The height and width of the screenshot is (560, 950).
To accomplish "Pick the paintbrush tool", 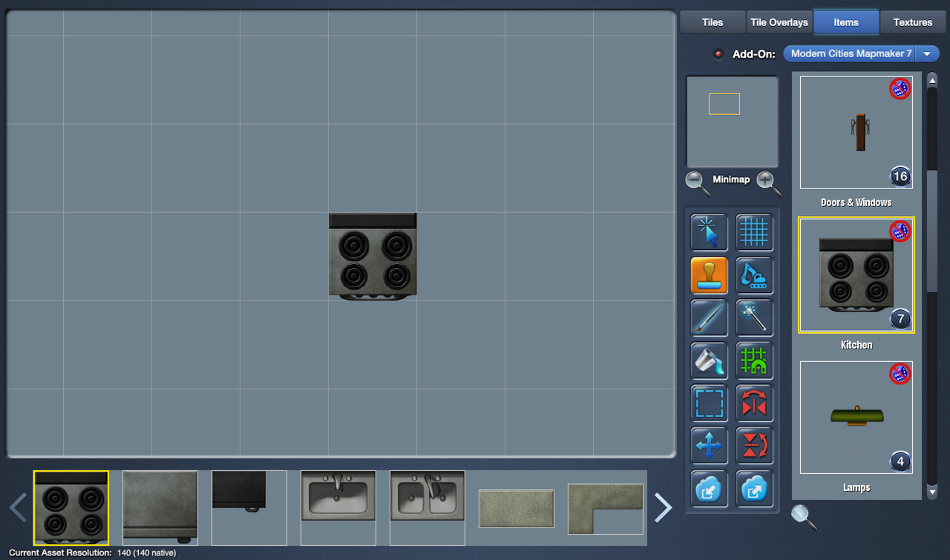I will [709, 318].
